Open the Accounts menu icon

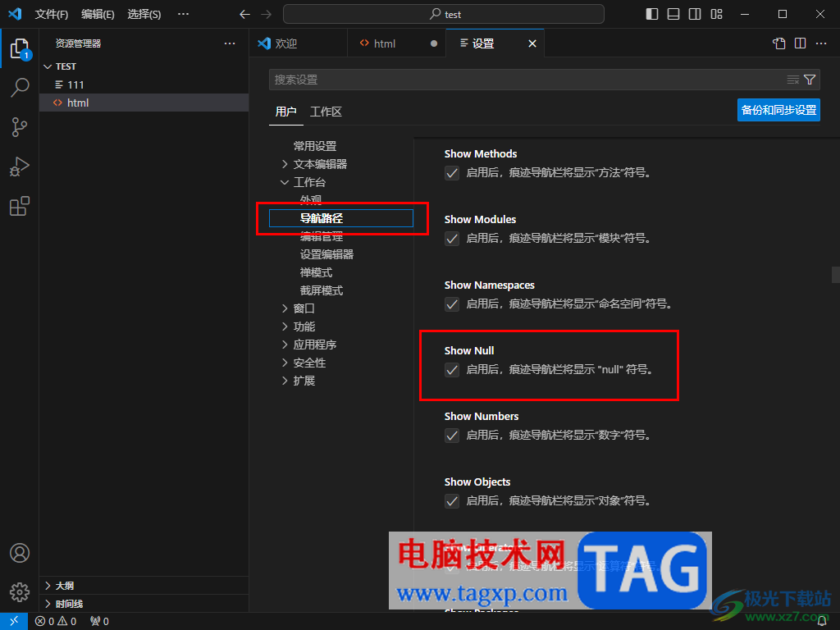(x=20, y=553)
